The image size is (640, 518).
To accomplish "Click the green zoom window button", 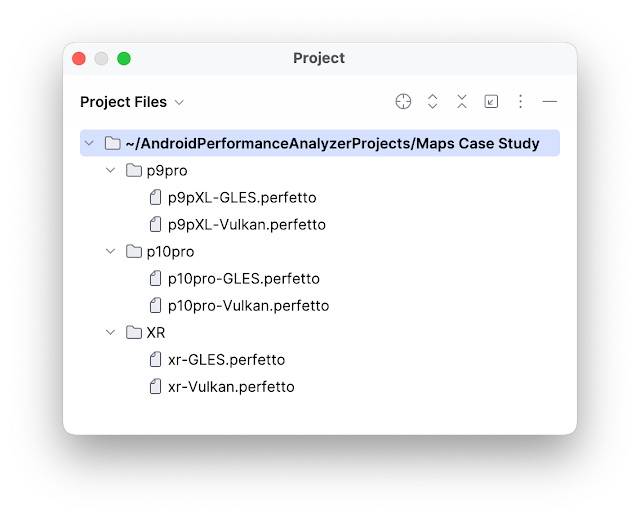I will tap(124, 58).
